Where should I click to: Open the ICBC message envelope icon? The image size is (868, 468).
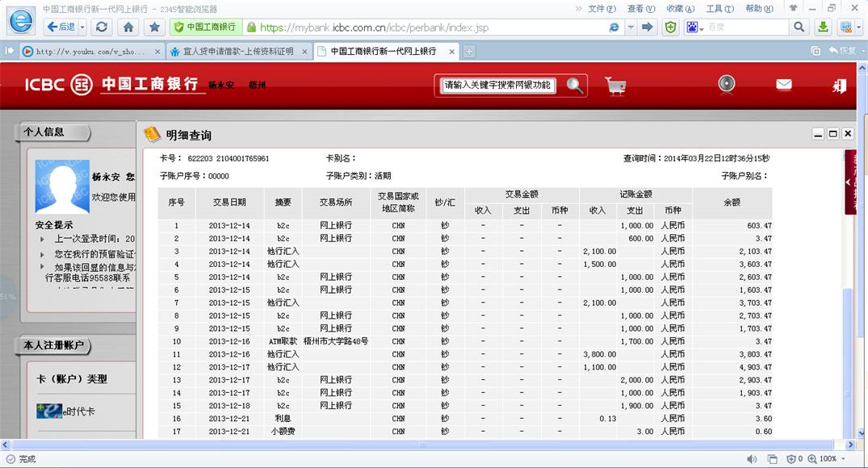(783, 85)
